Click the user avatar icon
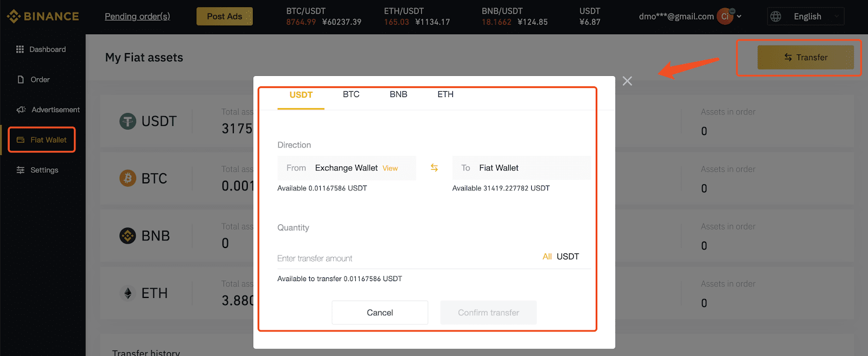 coord(725,16)
